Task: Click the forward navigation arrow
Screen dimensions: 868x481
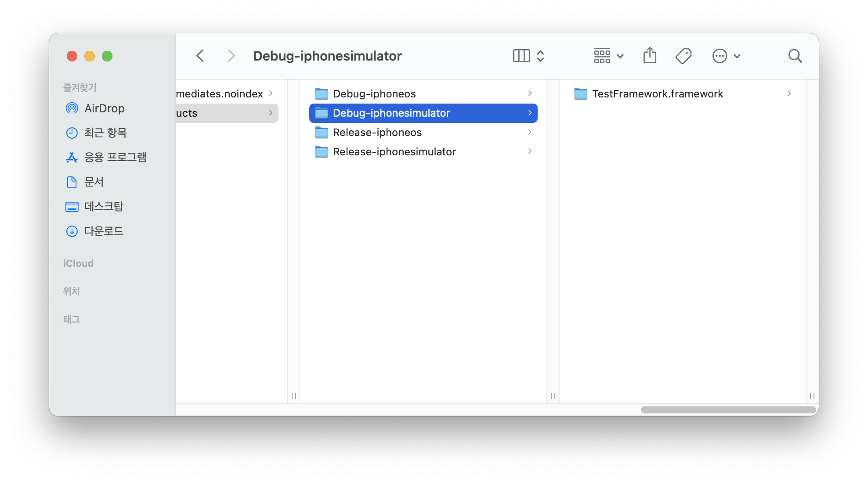Action: tap(231, 56)
